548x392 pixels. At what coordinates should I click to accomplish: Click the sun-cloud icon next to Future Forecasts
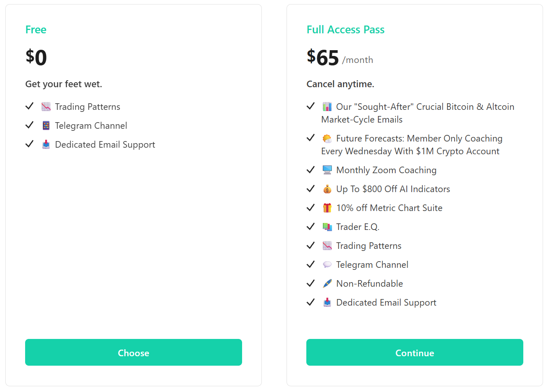[x=327, y=139]
